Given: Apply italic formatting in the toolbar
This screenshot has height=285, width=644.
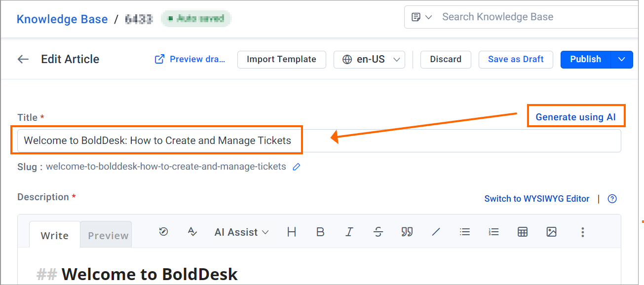Looking at the screenshot, I should [349, 232].
